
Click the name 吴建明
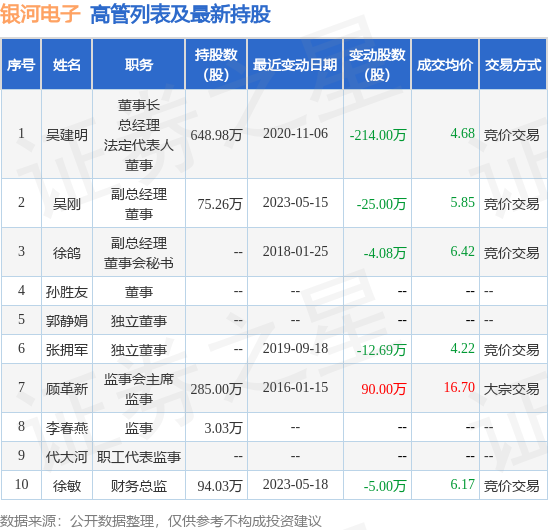[x=67, y=135]
